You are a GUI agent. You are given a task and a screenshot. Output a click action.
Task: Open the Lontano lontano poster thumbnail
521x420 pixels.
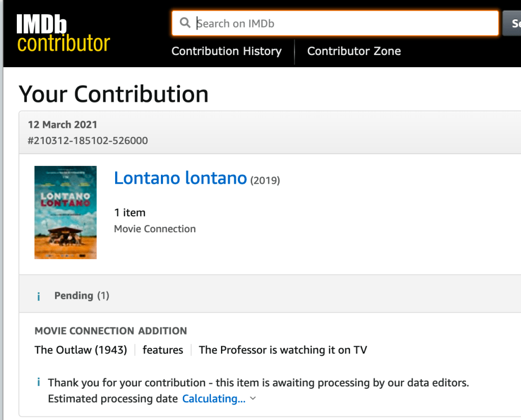(x=65, y=212)
